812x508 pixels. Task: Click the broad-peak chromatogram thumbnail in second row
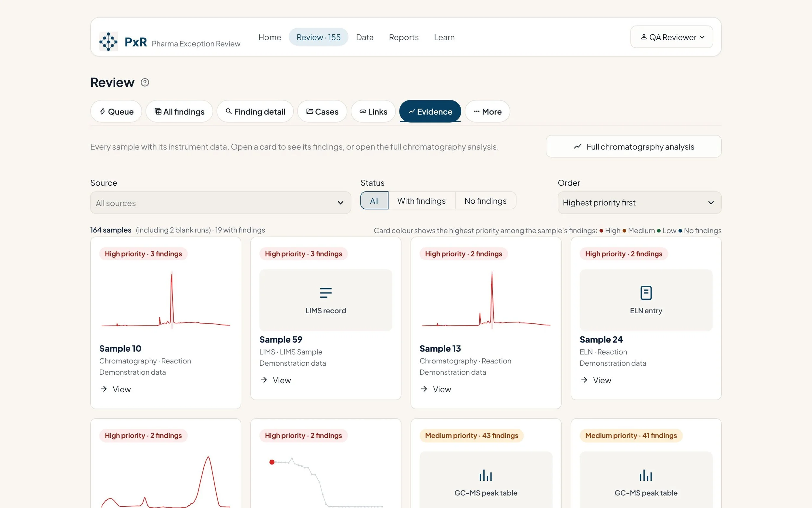166,480
